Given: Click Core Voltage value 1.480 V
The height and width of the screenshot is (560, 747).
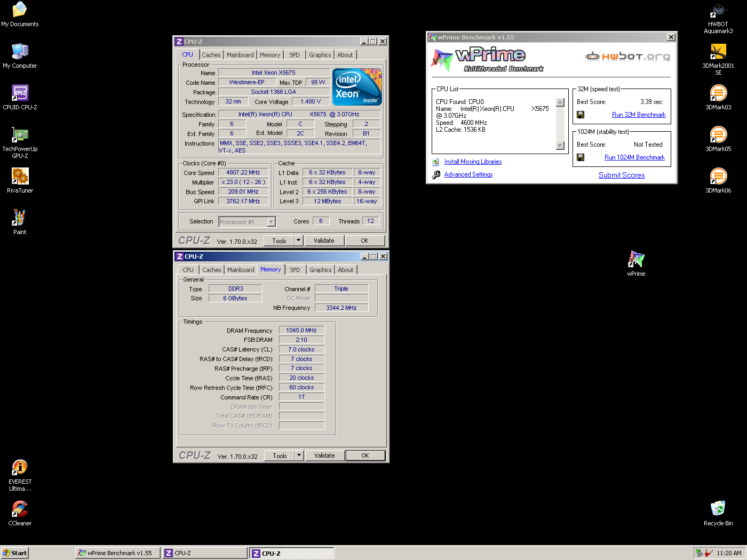Looking at the screenshot, I should (311, 101).
